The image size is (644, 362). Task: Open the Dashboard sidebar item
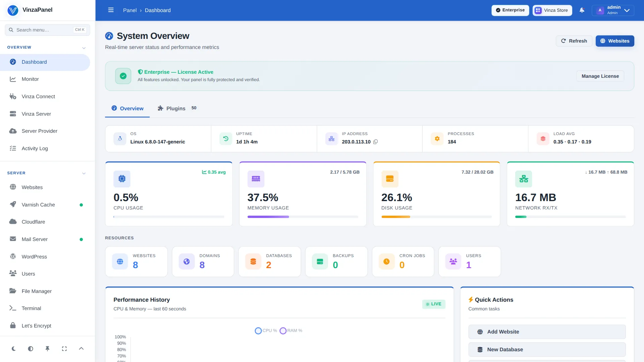[45, 62]
